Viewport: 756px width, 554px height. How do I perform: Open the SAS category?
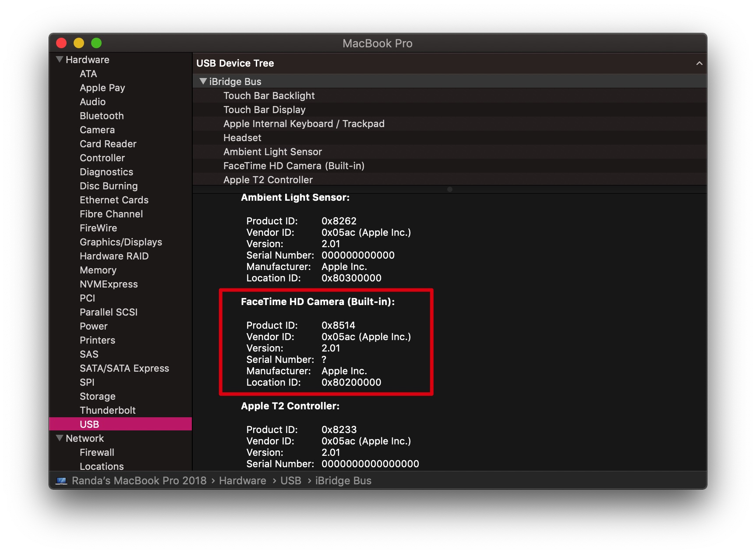tap(89, 354)
